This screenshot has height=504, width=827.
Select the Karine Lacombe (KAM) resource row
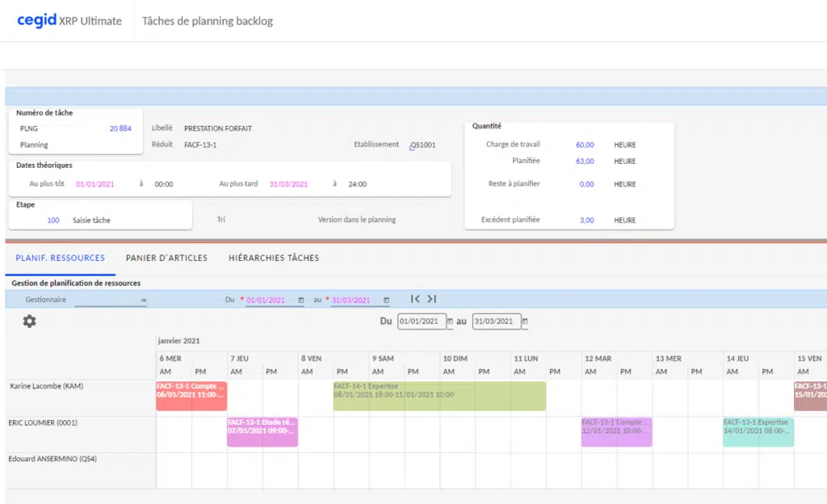47,387
